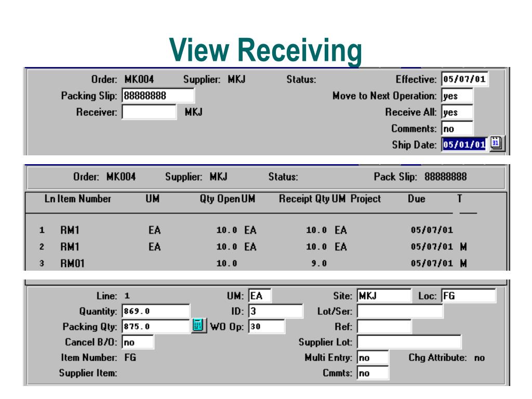Click the Loc field showing FG

tap(468, 296)
